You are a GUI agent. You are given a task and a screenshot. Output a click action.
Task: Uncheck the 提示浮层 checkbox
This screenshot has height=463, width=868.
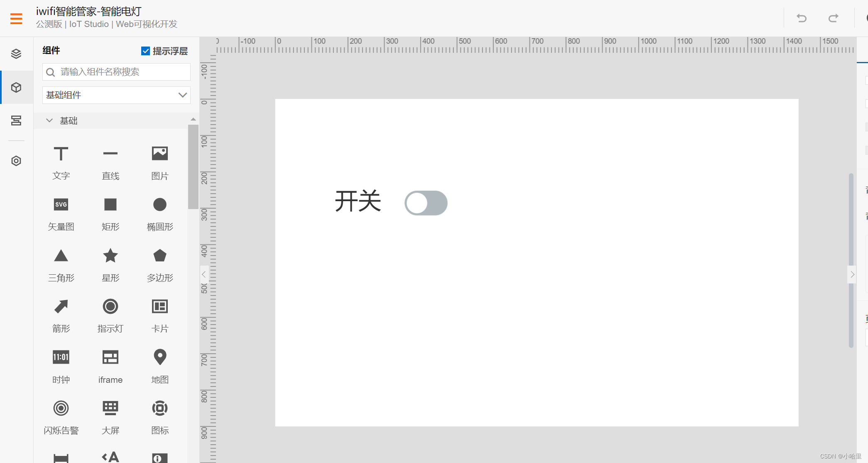click(145, 50)
